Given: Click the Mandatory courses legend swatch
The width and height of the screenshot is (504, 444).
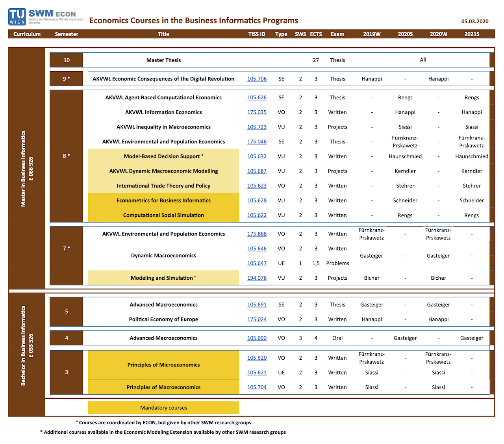Looking at the screenshot, I should click(x=163, y=408).
